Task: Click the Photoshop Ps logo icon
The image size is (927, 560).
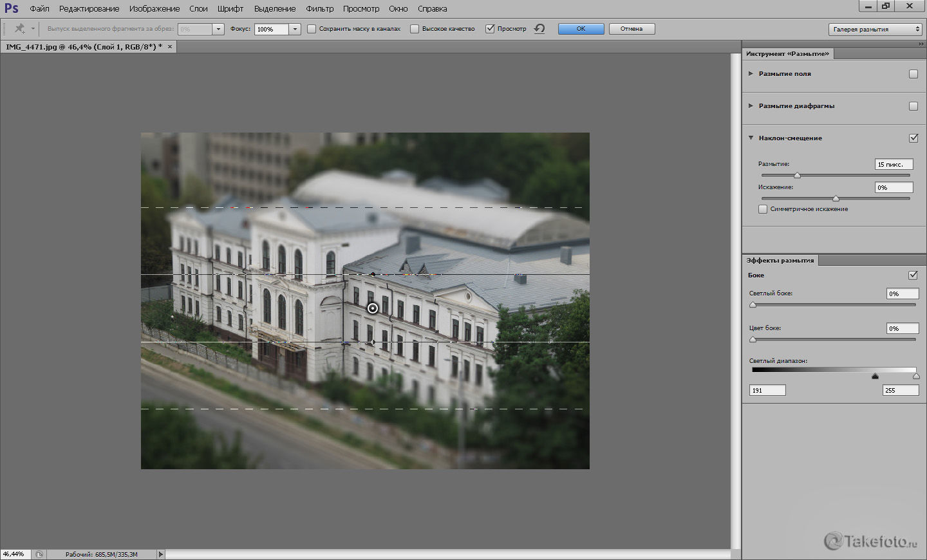Action: (11, 8)
